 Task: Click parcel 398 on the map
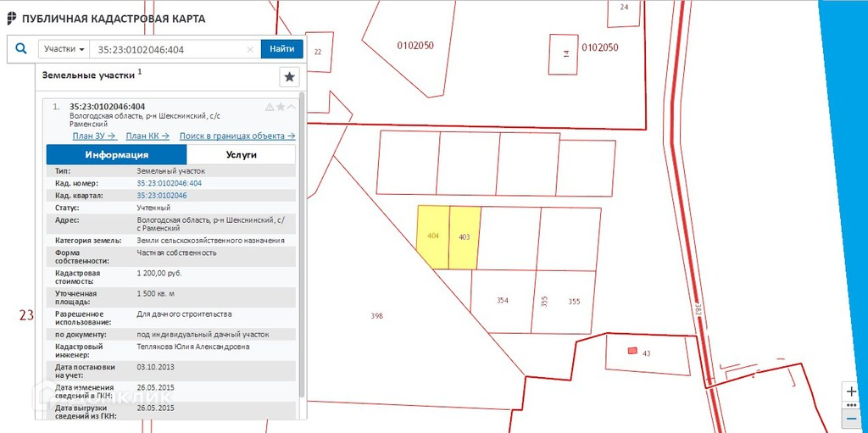377,316
